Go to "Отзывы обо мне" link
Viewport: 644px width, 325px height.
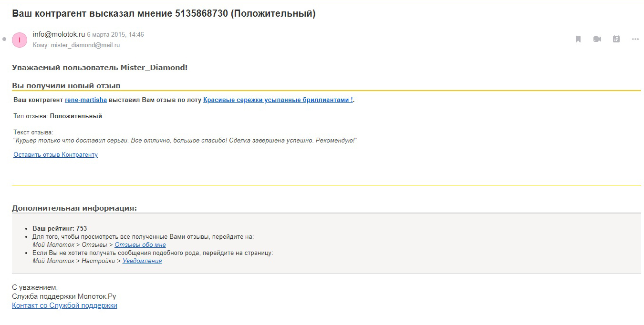pos(140,245)
